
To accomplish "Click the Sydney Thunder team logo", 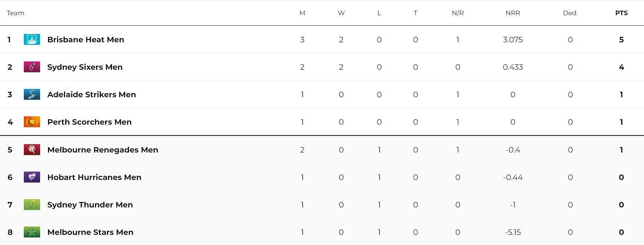I will point(32,205).
